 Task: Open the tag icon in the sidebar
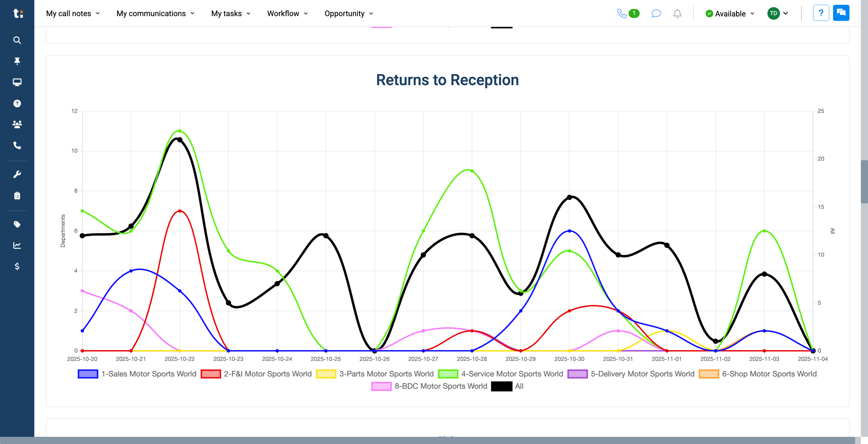coord(17,224)
